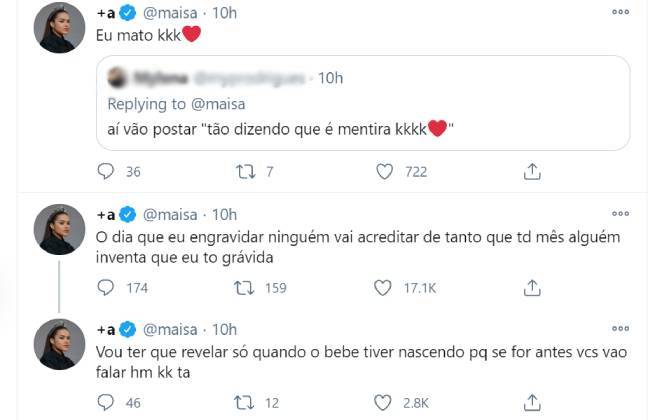Image resolution: width=662 pixels, height=420 pixels.
Task: Reply to the 'Eu mato kkk' tweet
Action: pos(106,172)
